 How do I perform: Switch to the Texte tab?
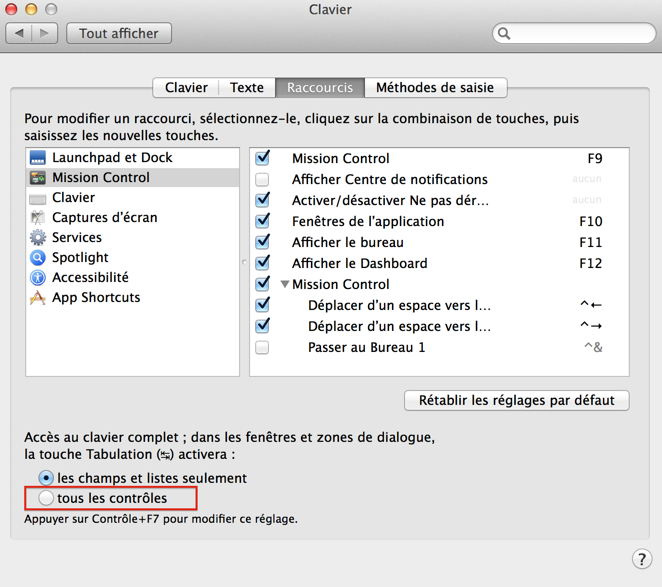(247, 87)
